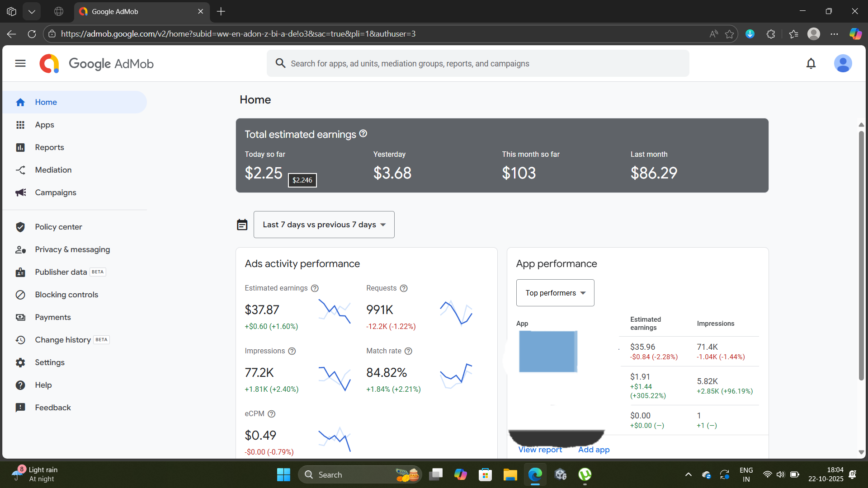Image resolution: width=868 pixels, height=488 pixels.
Task: Click the Google AdMob logo
Action: [97, 64]
